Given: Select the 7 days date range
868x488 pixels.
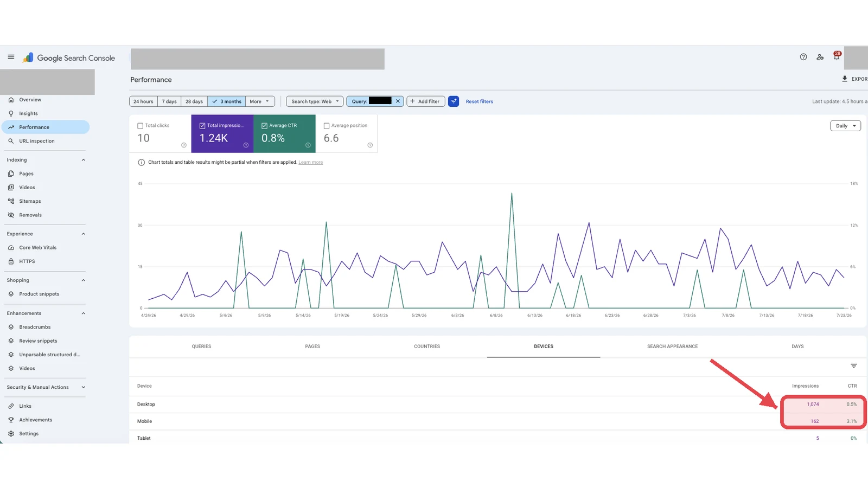Looking at the screenshot, I should 169,101.
